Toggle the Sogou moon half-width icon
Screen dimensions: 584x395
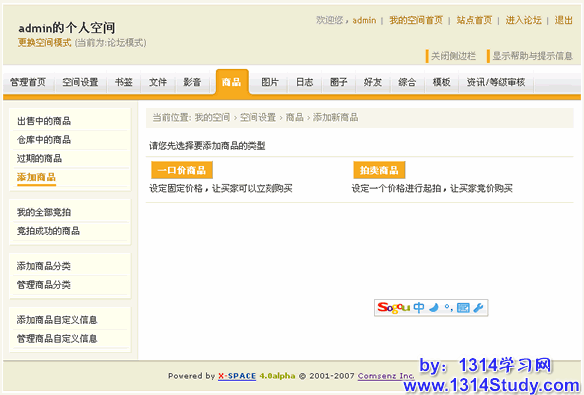(434, 308)
